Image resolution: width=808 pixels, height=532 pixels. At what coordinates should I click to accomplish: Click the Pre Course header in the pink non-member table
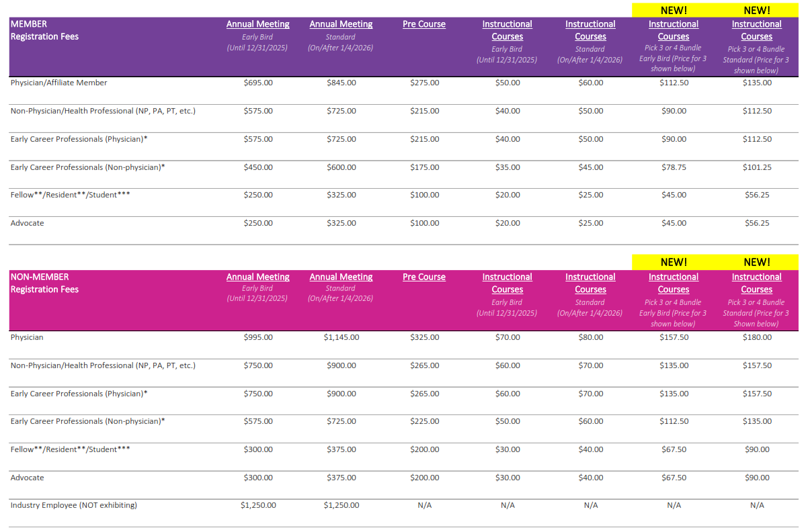[423, 277]
